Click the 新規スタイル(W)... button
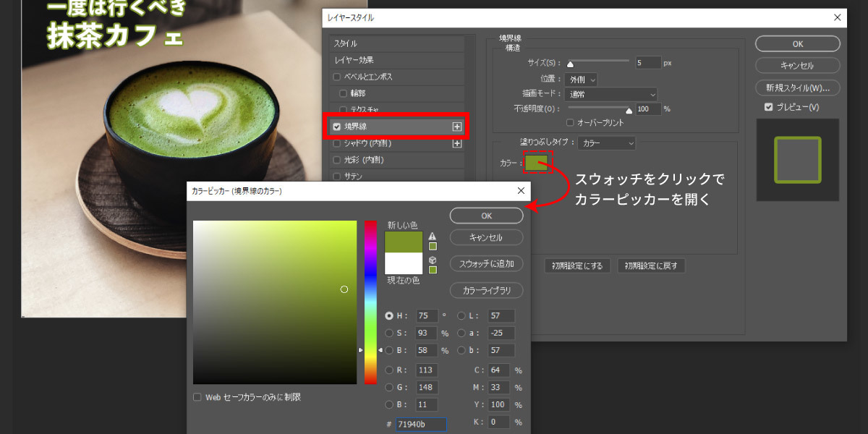868x434 pixels. [797, 88]
